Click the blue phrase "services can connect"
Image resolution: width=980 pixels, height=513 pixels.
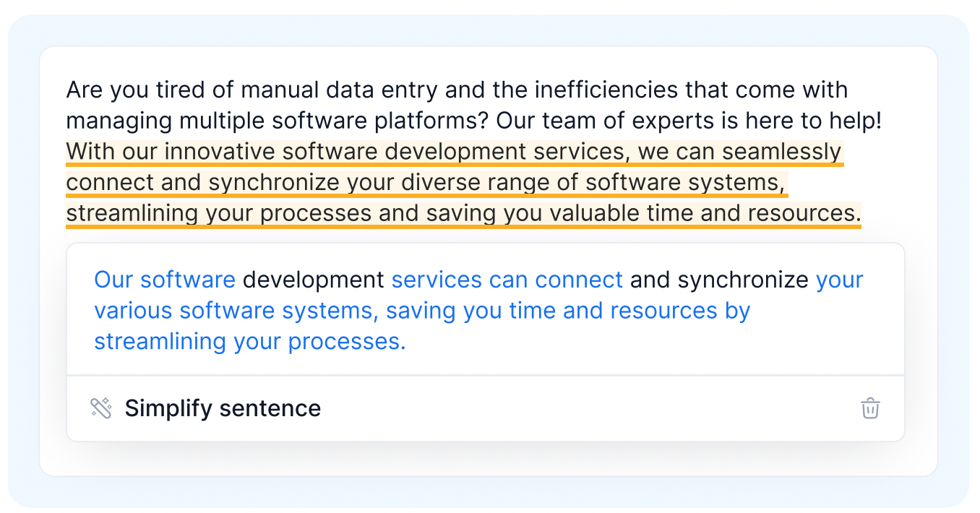(x=507, y=280)
